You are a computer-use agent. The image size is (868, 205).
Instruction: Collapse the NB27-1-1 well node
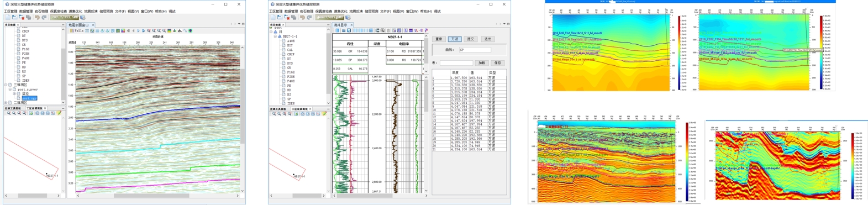pyautogui.click(x=275, y=36)
